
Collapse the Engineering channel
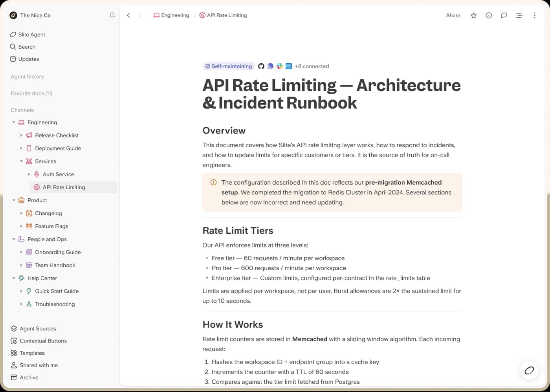(14, 122)
